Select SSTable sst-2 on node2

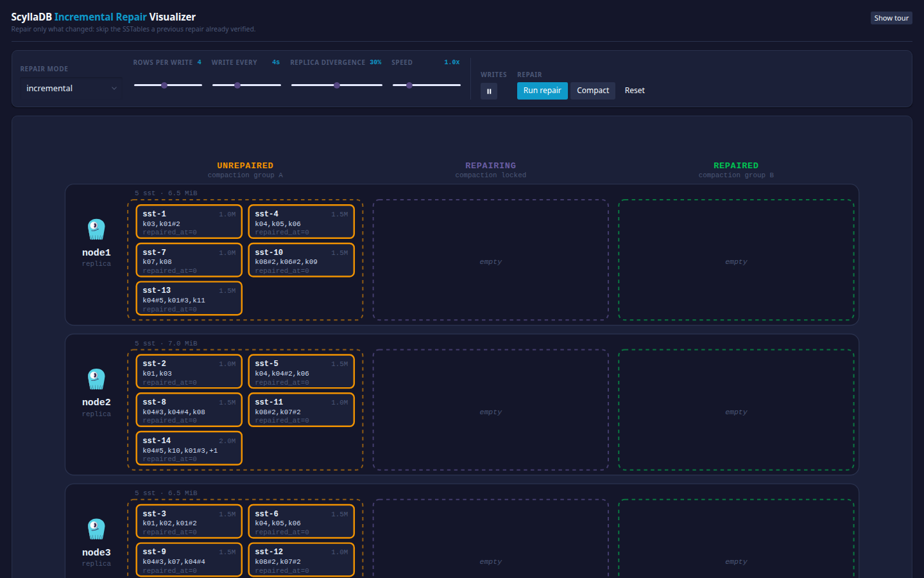189,372
